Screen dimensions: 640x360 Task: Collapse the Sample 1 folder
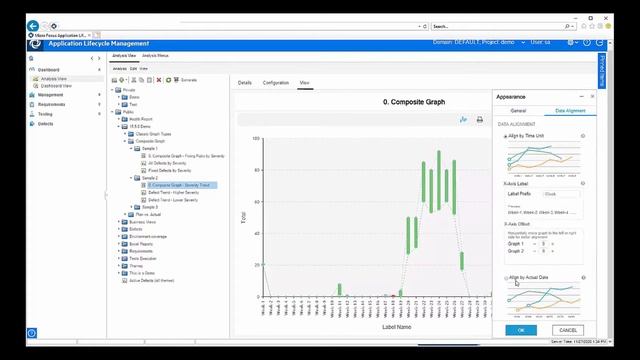click(x=131, y=149)
